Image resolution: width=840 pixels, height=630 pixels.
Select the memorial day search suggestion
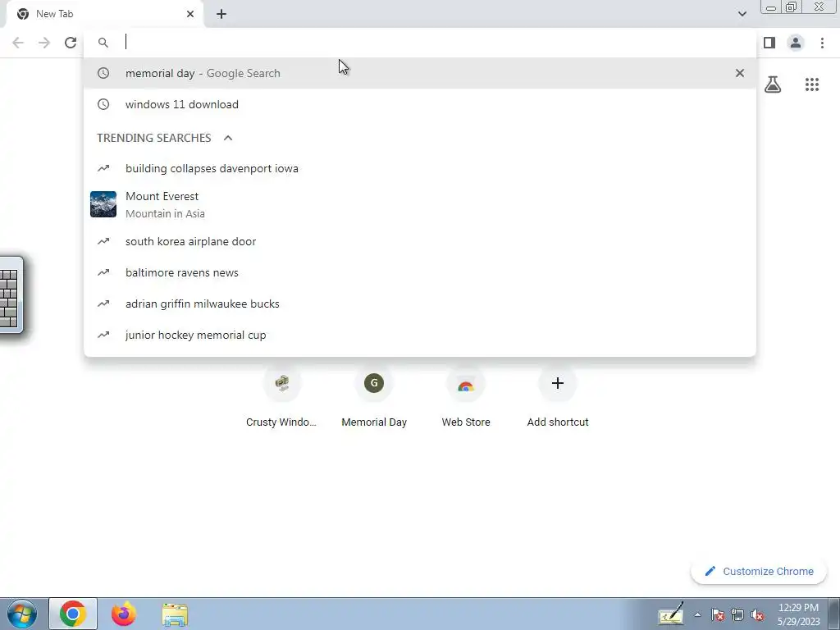pos(420,73)
